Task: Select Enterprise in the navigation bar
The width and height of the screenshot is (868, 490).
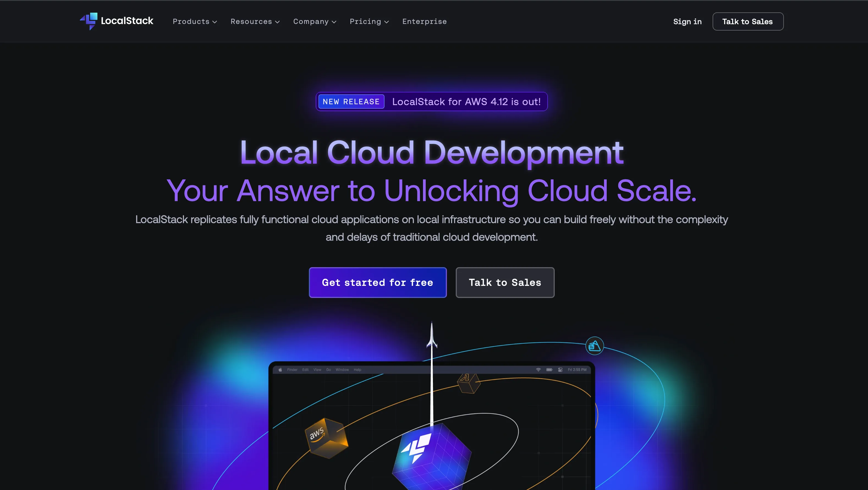Action: (x=424, y=21)
